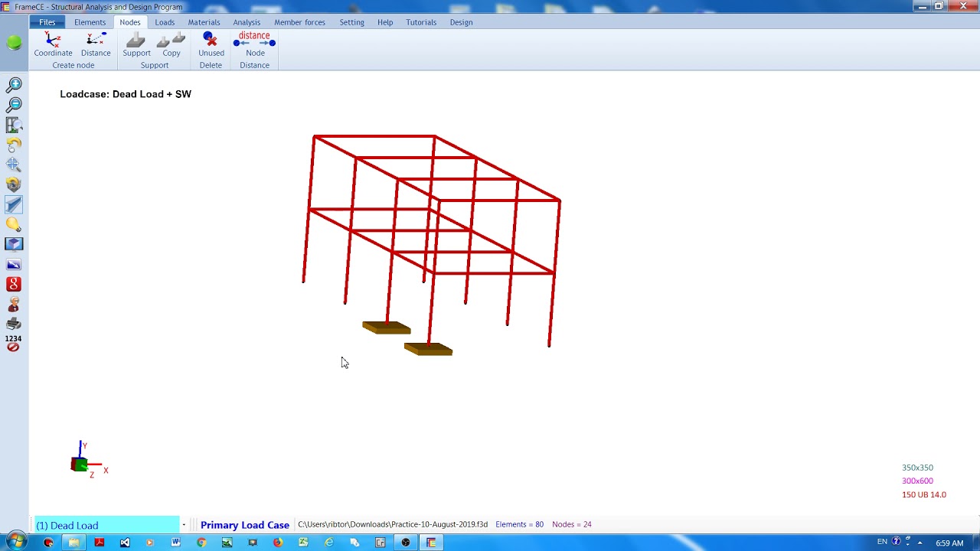Image resolution: width=980 pixels, height=551 pixels.
Task: Open the Windows Start button
Action: [15, 542]
